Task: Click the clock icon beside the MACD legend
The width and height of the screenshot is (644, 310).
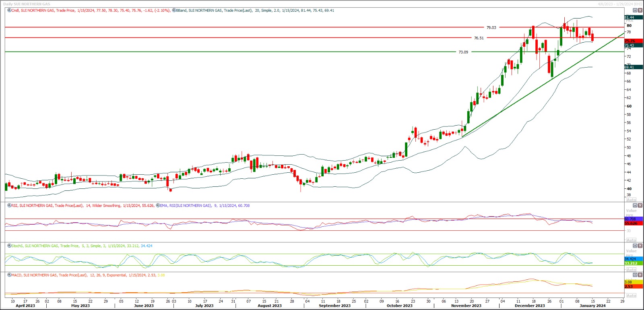Action: 9,275
